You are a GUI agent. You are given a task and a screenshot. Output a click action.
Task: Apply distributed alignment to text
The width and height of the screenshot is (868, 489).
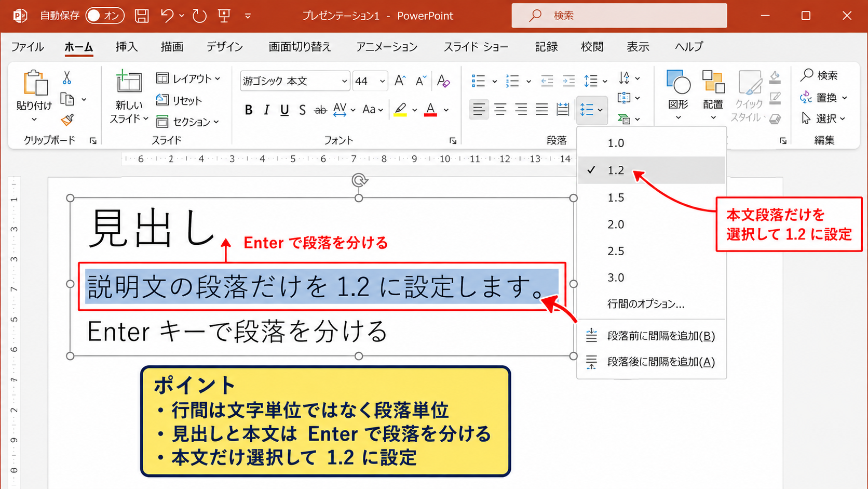[563, 109]
